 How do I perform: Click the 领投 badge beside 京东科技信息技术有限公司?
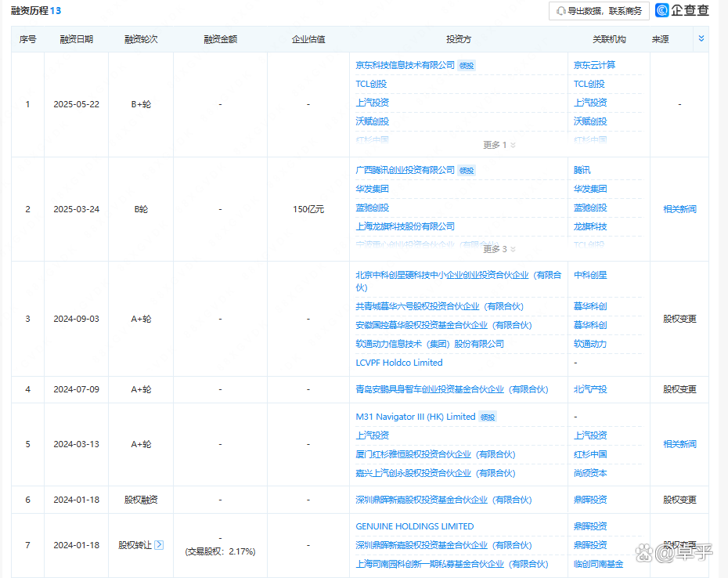[466, 65]
